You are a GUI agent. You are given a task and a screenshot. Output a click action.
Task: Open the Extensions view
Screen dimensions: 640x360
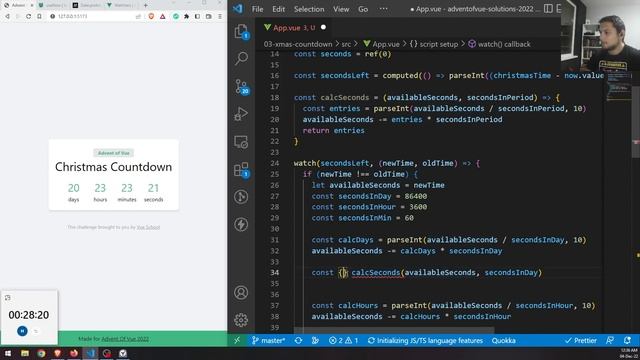click(241, 169)
